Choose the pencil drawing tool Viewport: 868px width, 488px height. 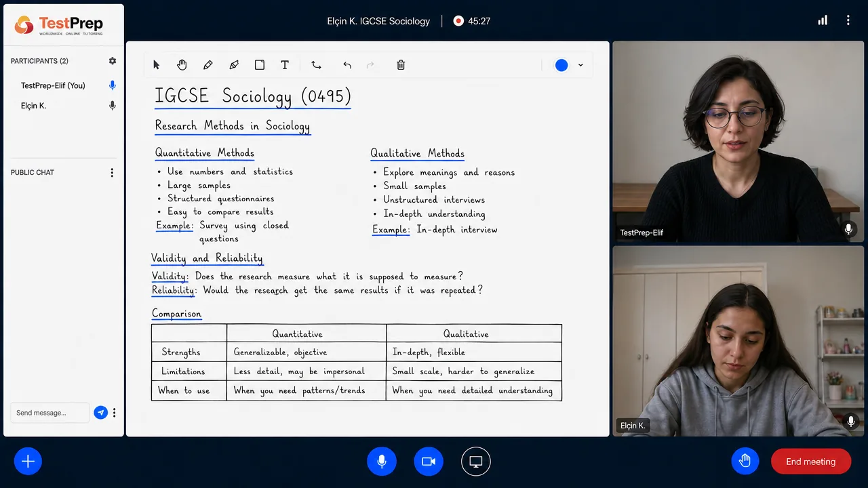208,65
